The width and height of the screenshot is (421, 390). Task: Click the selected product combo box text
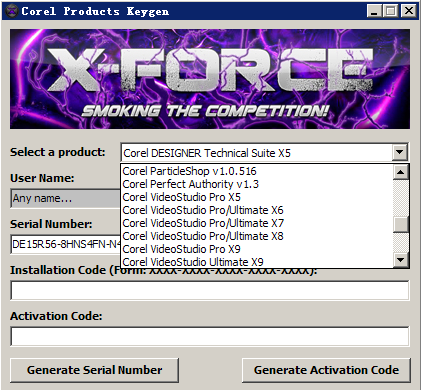click(207, 153)
